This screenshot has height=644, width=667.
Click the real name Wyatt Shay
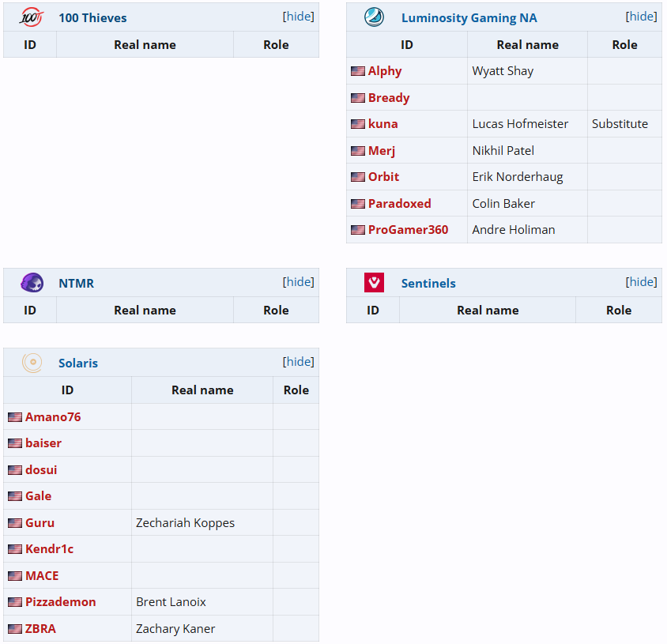(503, 71)
